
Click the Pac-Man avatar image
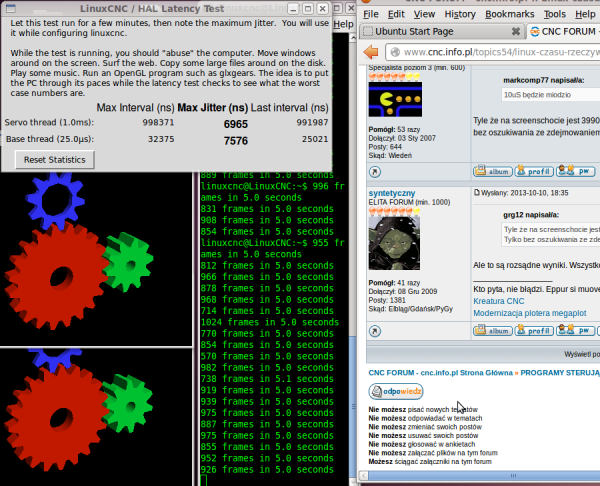click(395, 99)
